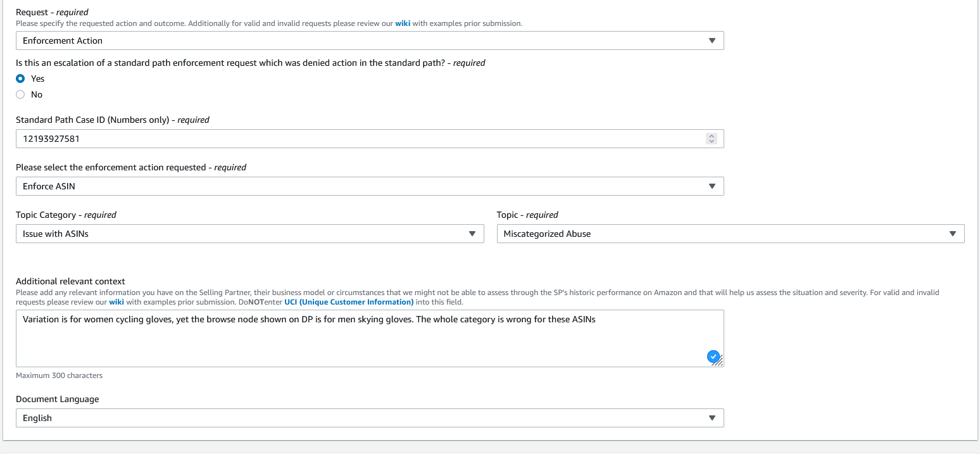Open the UCI (Unique Customer Information) link

349,302
